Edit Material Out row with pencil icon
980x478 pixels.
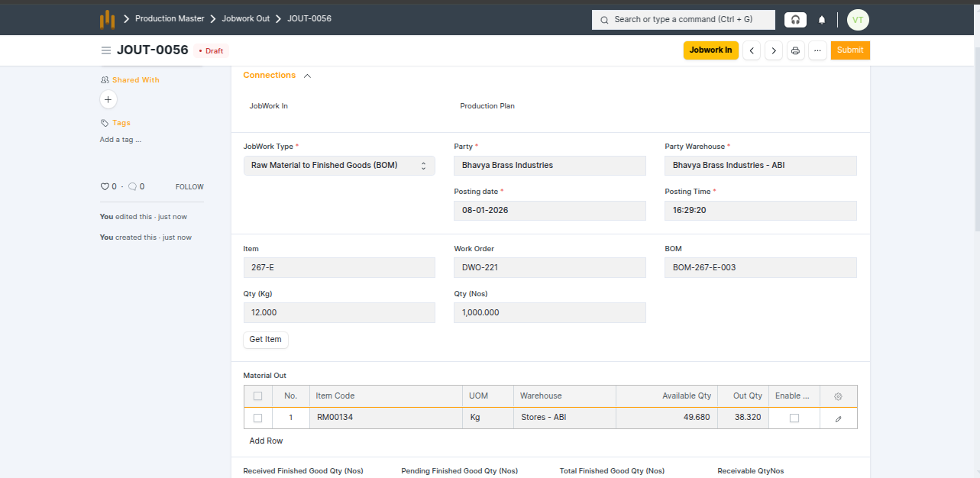(x=838, y=418)
